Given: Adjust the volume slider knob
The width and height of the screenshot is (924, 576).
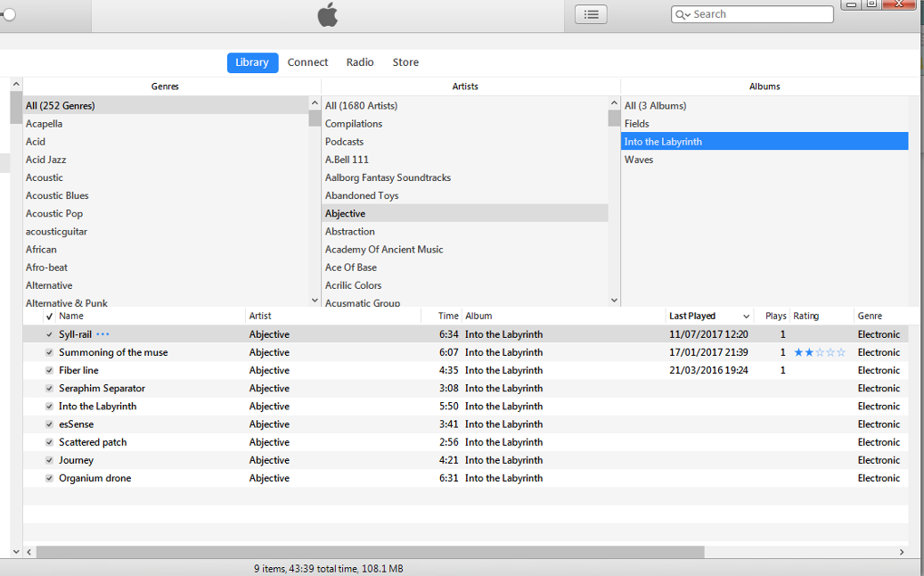Looking at the screenshot, I should tap(9, 15).
